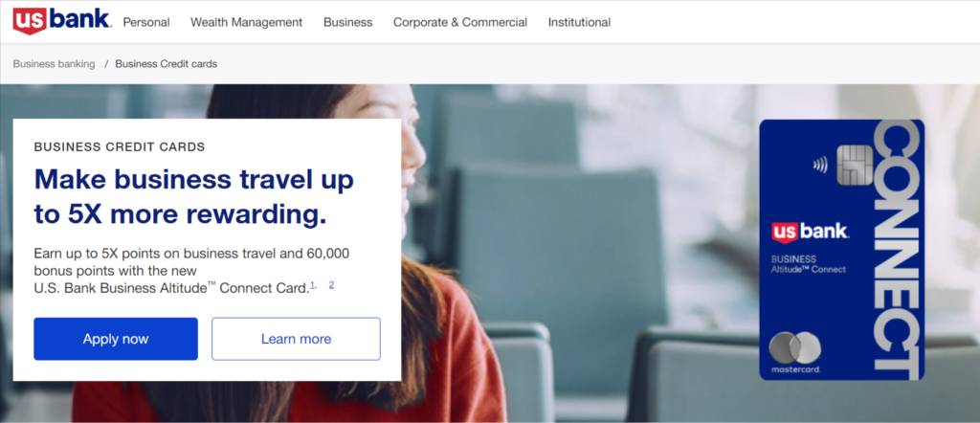
Task: Open footnote 2 superscript link
Action: [x=331, y=285]
